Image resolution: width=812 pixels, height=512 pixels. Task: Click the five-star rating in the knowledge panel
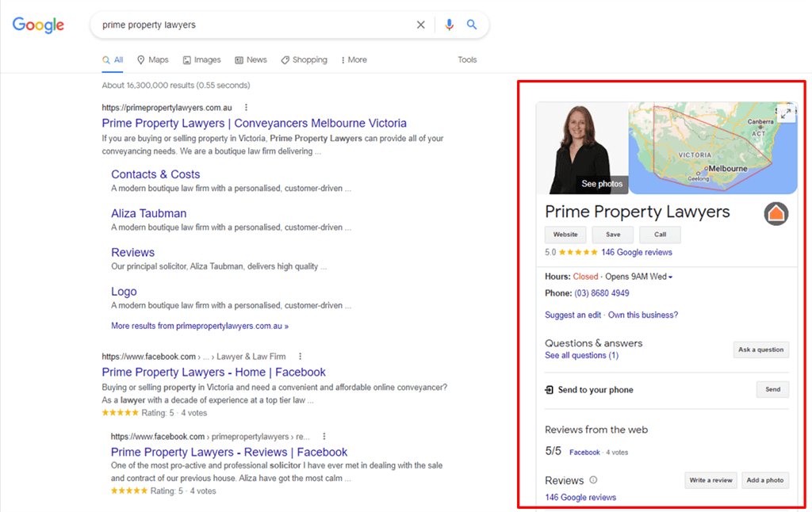point(578,252)
